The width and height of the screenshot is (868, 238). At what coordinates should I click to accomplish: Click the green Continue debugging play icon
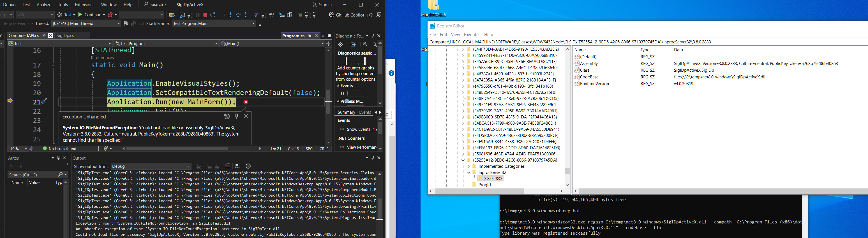pos(80,15)
